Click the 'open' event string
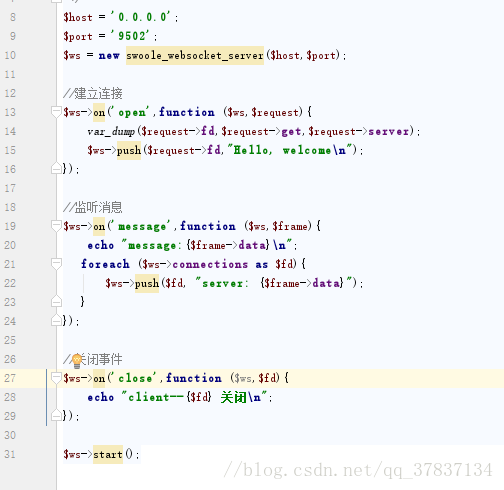 [130, 112]
